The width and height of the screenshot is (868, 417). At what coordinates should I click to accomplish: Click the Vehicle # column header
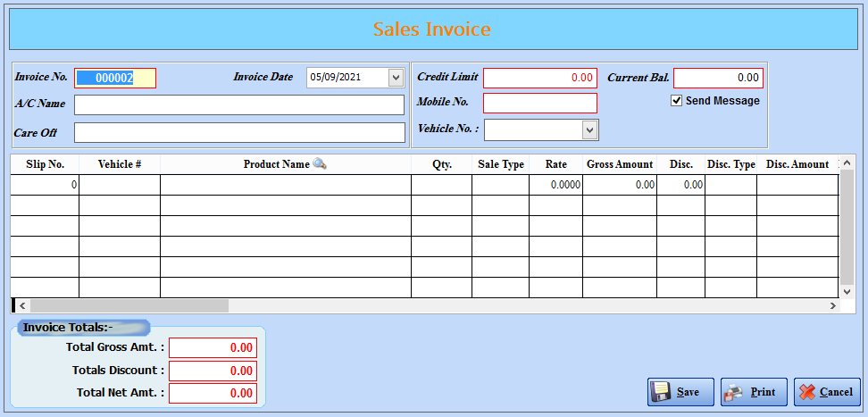(120, 164)
